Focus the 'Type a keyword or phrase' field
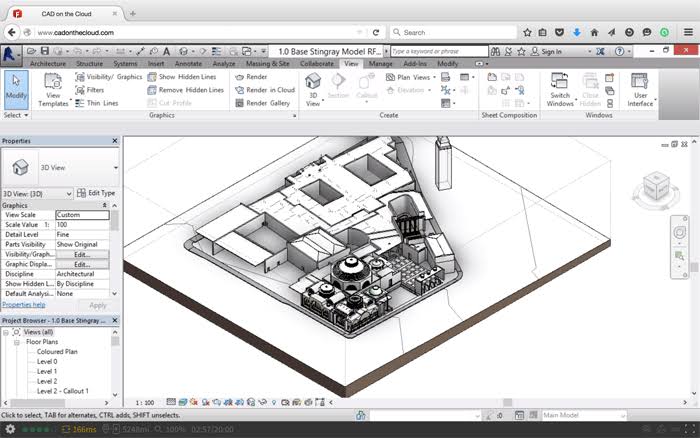Viewport: 700px width, 438px height. [439, 51]
